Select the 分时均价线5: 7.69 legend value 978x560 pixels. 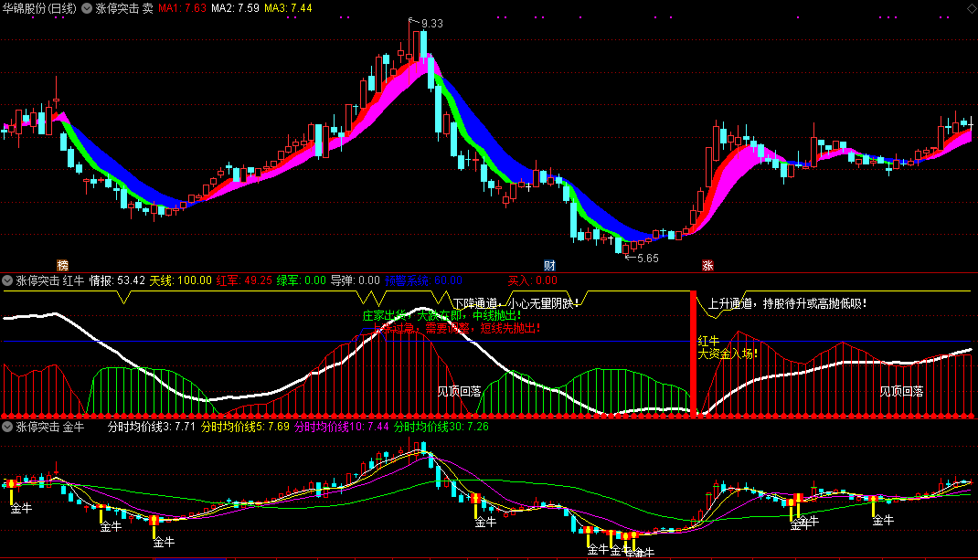(x=245, y=427)
